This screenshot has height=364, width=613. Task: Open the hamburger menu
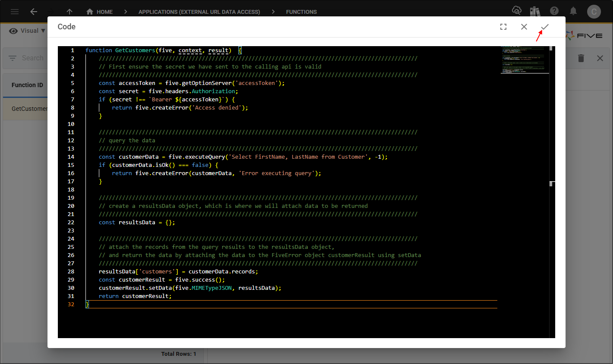[15, 12]
